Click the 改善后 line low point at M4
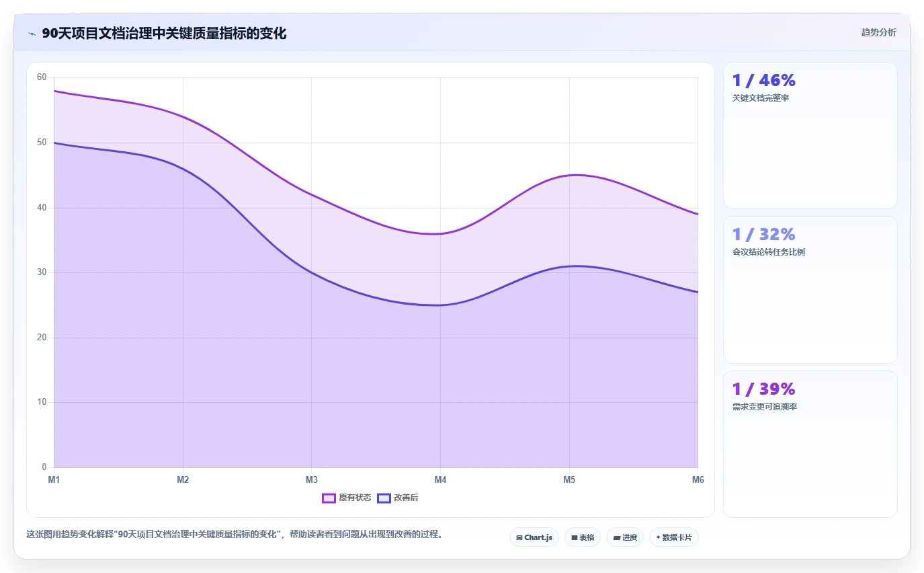The width and height of the screenshot is (924, 573). pos(440,305)
